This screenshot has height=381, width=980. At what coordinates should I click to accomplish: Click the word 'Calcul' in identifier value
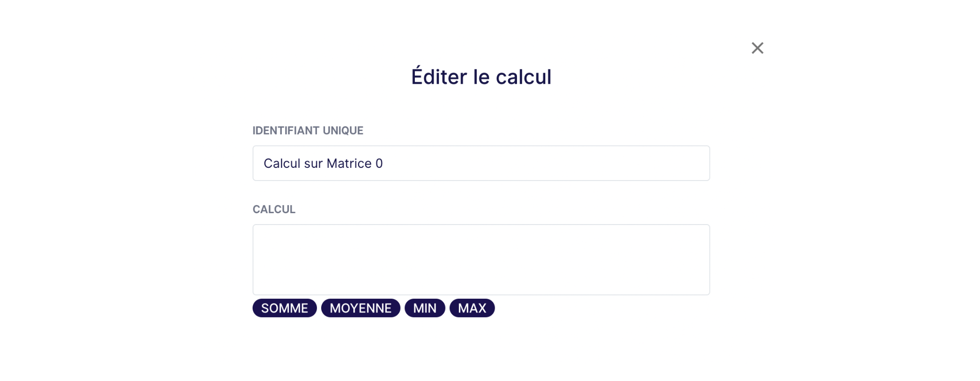click(282, 164)
